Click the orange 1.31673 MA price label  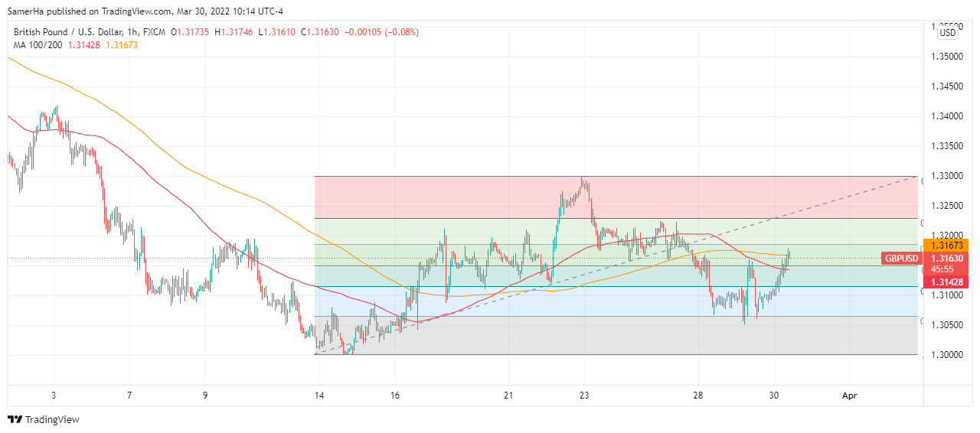[x=948, y=245]
